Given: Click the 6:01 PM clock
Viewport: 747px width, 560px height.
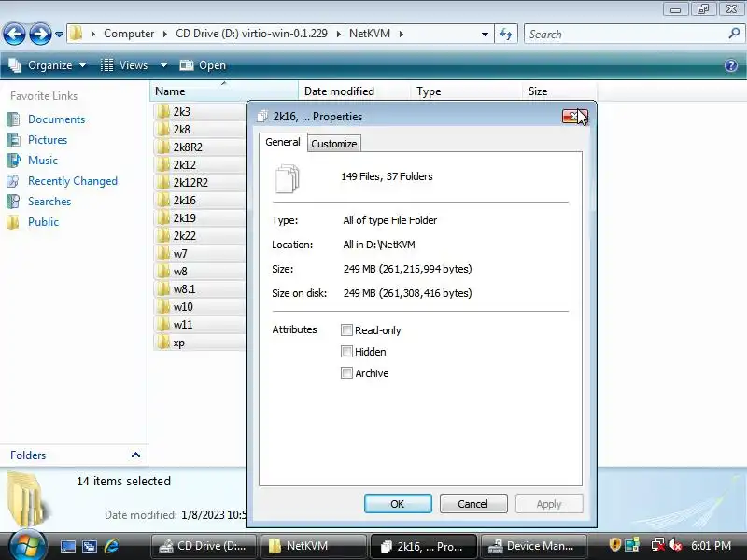Looking at the screenshot, I should [711, 546].
